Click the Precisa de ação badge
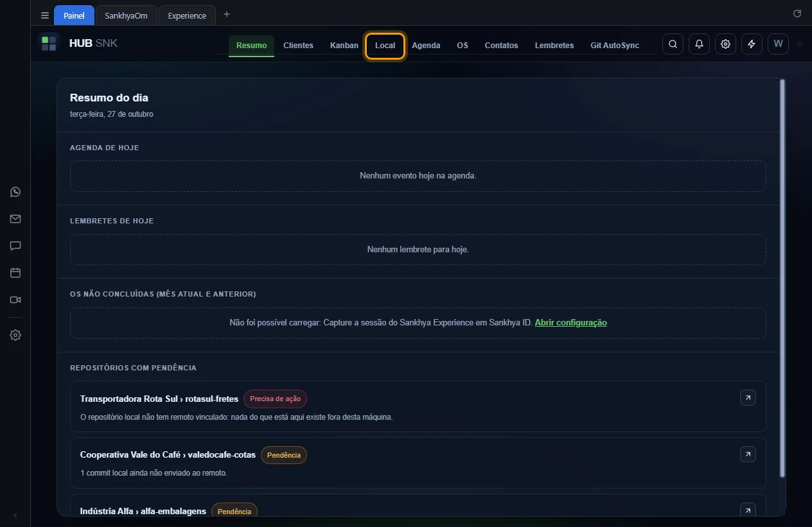Image resolution: width=812 pixels, height=527 pixels. pos(276,399)
